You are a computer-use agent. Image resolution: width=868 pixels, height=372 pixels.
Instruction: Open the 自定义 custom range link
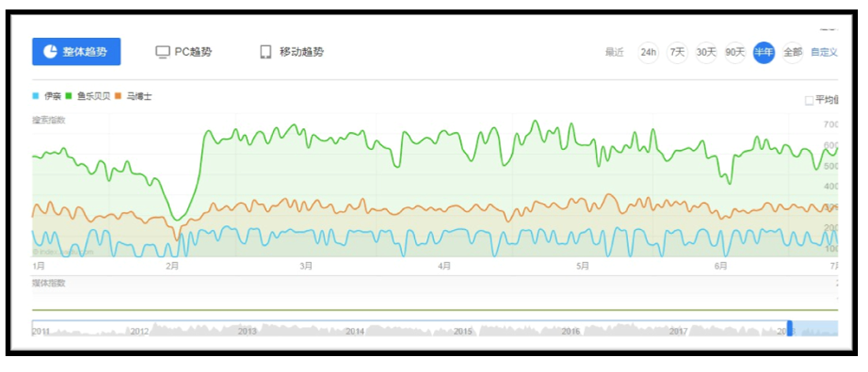[824, 53]
